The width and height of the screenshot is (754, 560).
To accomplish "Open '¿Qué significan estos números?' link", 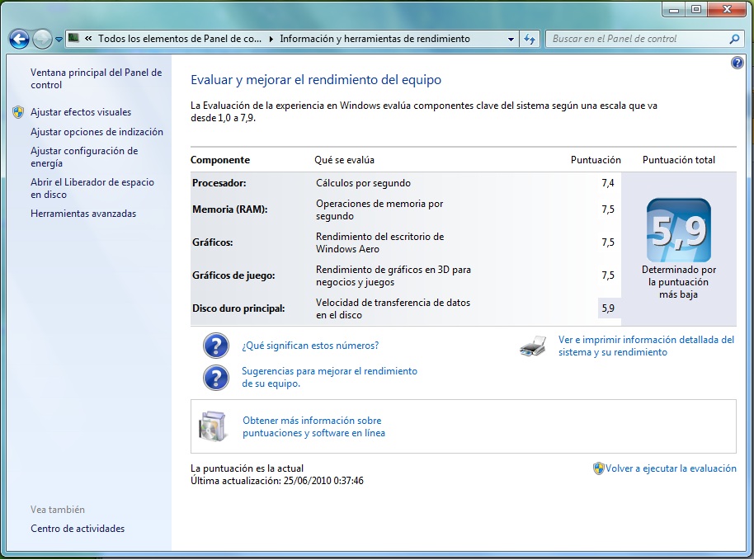I will pyautogui.click(x=310, y=345).
